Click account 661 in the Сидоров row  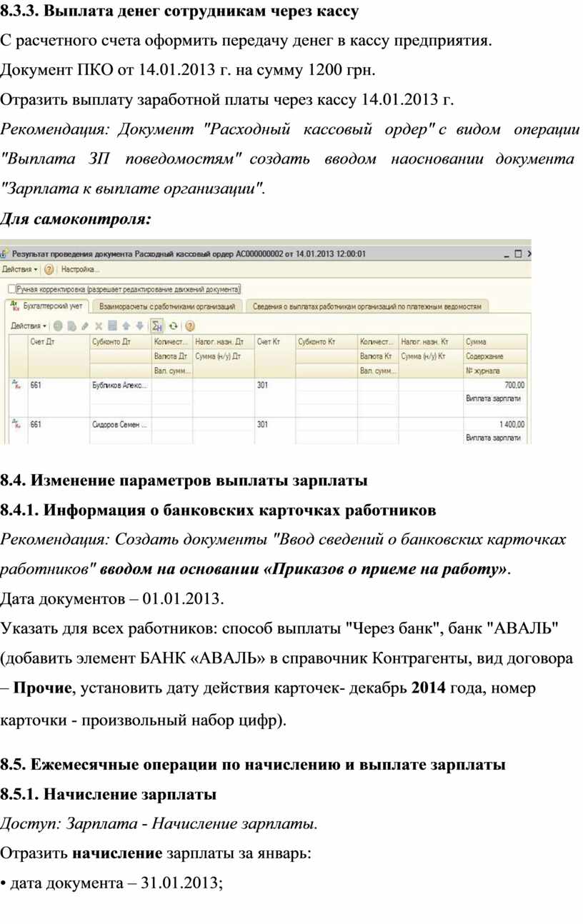click(36, 425)
